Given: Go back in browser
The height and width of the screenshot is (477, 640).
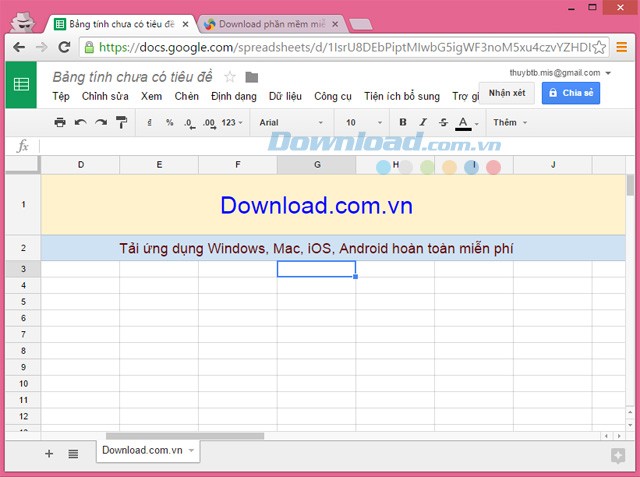Looking at the screenshot, I should point(19,47).
